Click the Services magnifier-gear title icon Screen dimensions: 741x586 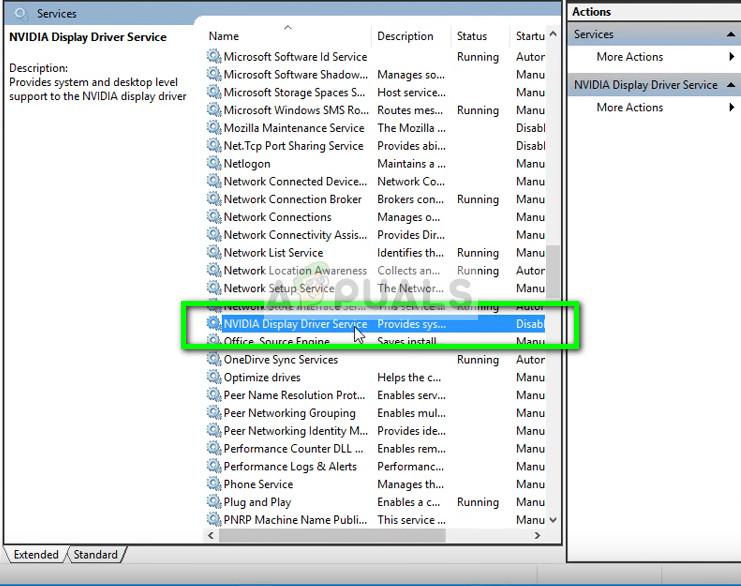pos(22,13)
